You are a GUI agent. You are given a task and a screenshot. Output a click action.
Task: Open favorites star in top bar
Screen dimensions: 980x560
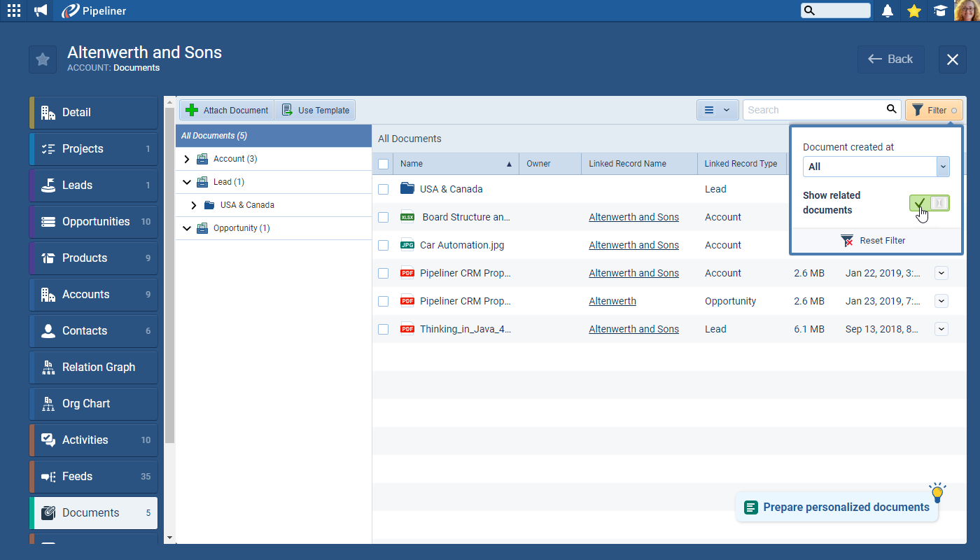pyautogui.click(x=913, y=10)
